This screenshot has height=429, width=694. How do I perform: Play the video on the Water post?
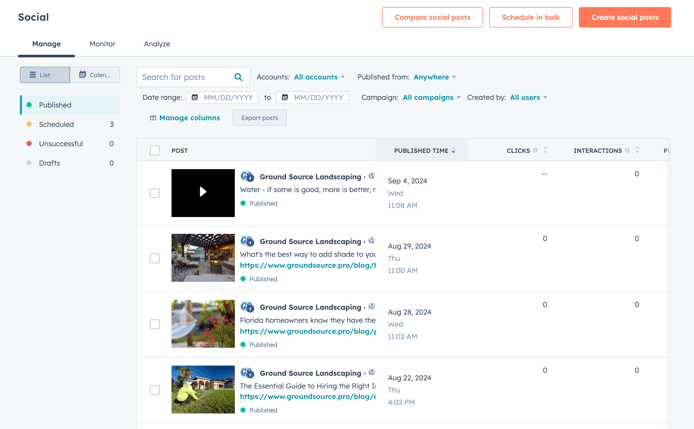click(x=203, y=192)
